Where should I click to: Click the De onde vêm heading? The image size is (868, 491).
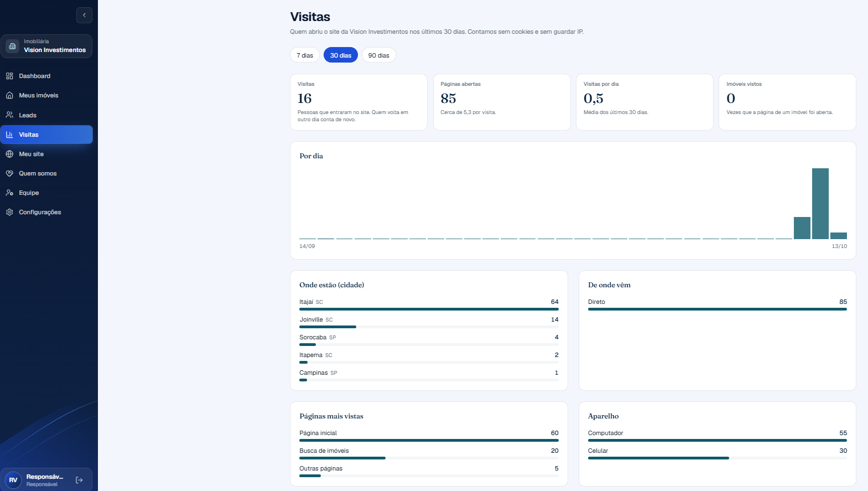[609, 285]
